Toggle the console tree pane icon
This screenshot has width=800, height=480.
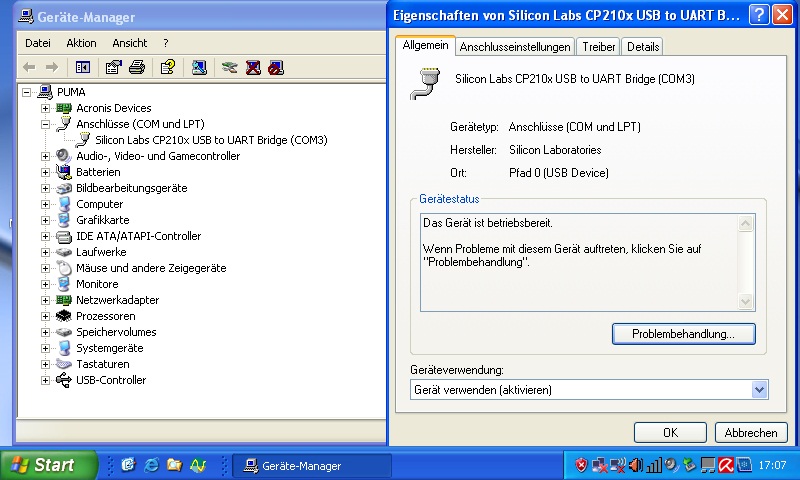point(83,67)
